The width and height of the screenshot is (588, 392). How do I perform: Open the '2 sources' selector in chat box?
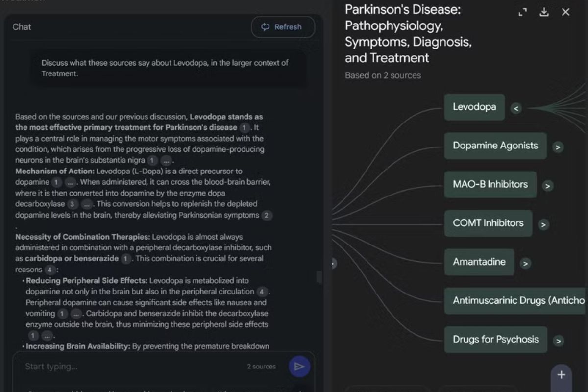coord(261,367)
